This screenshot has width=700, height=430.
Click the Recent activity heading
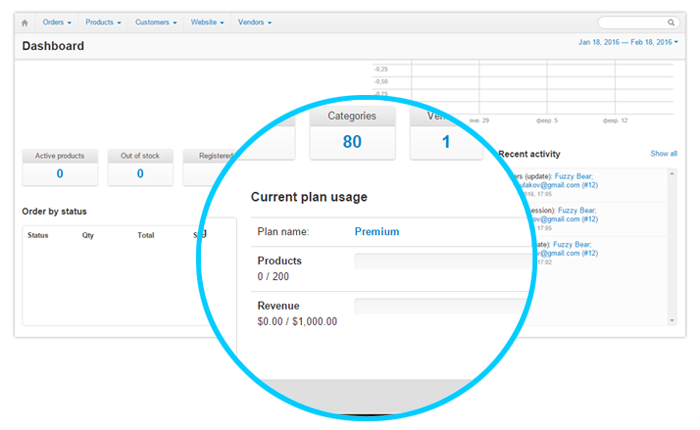click(x=529, y=154)
